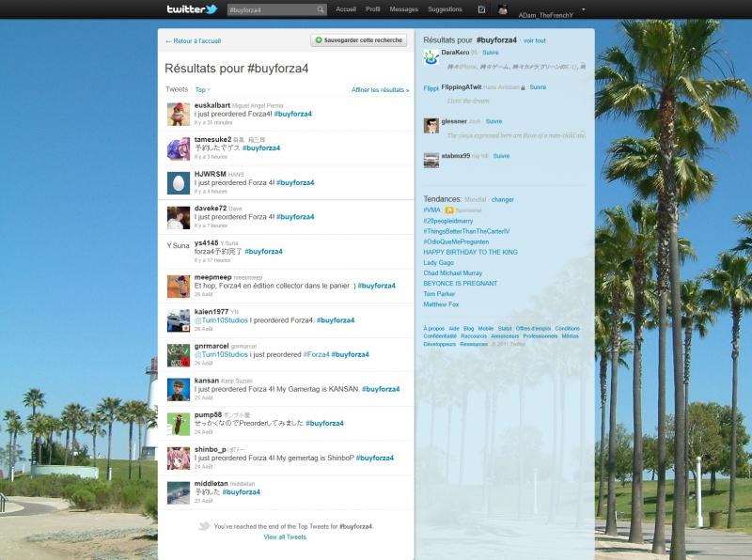
Task: Click Conditions footer link
Action: [568, 329]
